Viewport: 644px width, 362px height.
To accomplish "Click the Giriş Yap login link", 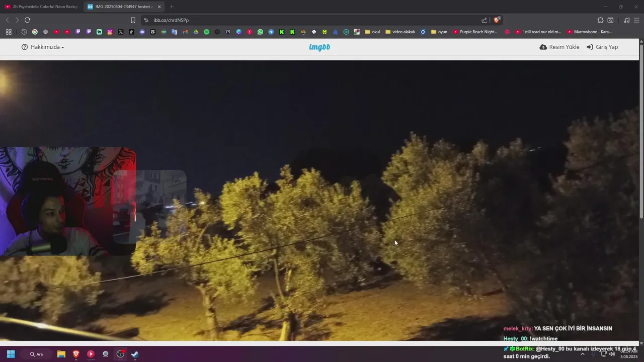I will point(602,47).
